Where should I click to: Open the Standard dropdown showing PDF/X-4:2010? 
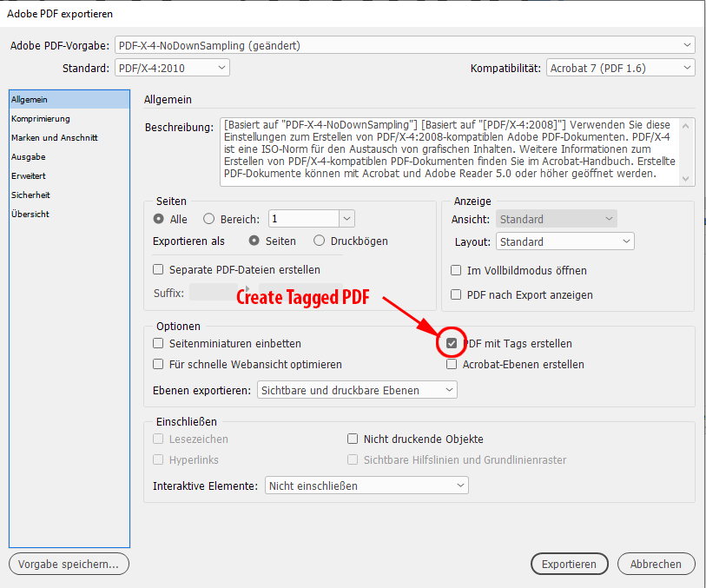point(171,67)
